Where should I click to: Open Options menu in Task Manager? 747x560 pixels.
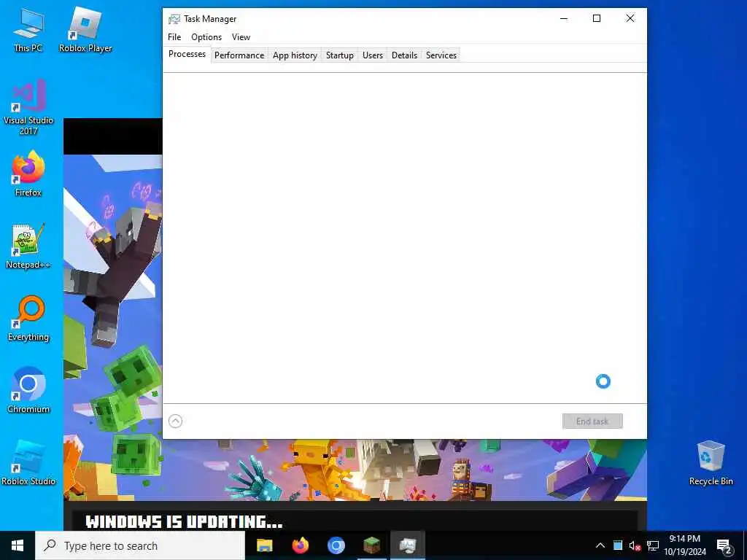[206, 37]
